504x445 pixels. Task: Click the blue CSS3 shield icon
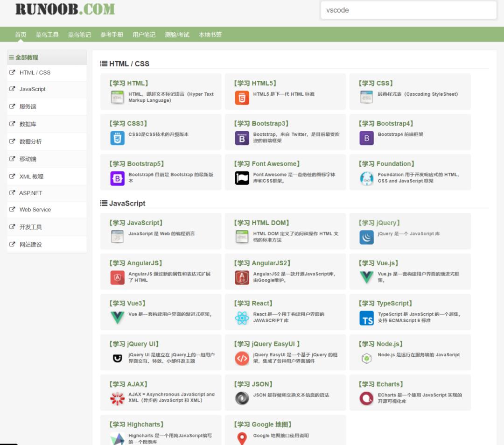[117, 138]
